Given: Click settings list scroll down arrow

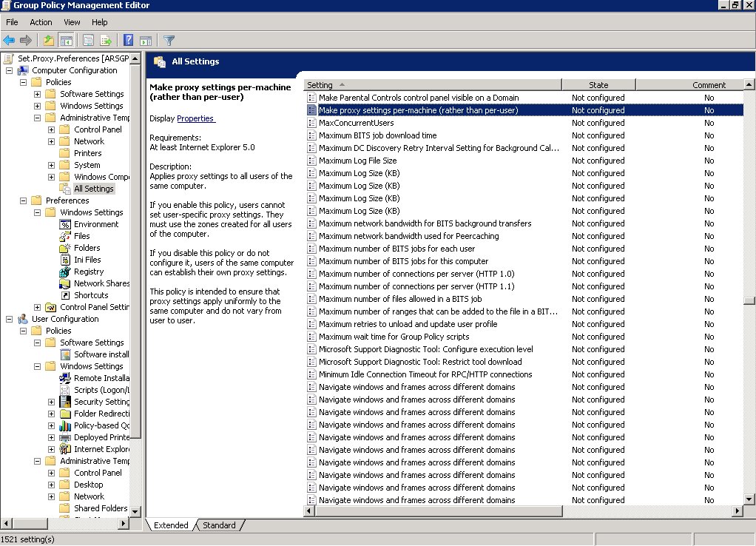Looking at the screenshot, I should (749, 499).
